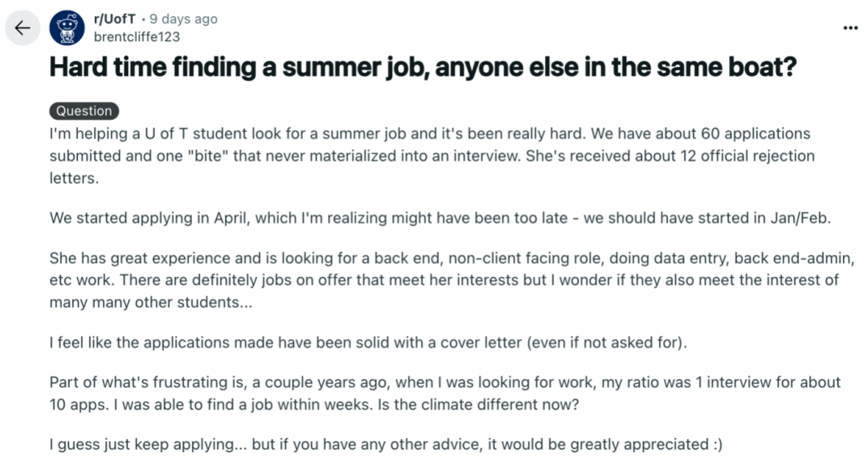Visit the r/UofT subreddit link
Screen dimensions: 868x461
tap(115, 19)
